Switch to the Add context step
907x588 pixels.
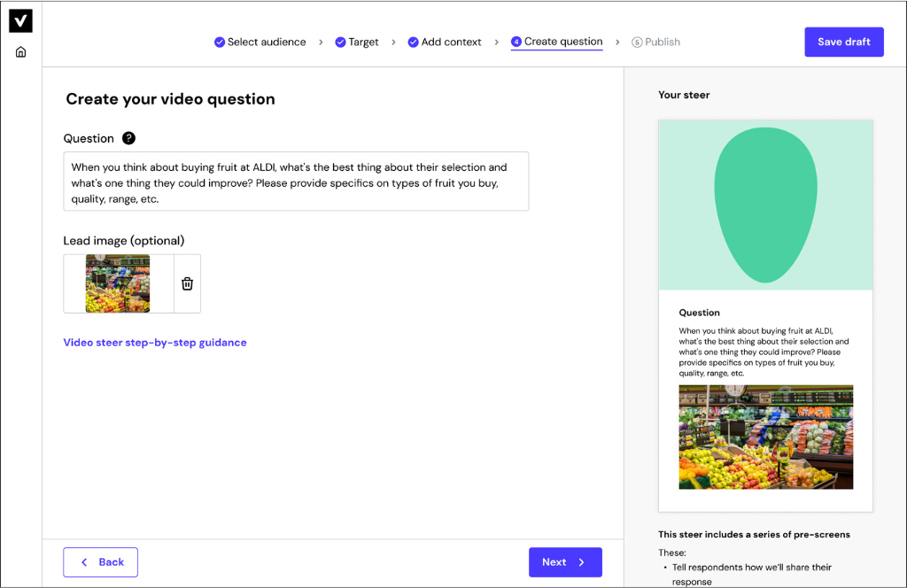click(451, 42)
